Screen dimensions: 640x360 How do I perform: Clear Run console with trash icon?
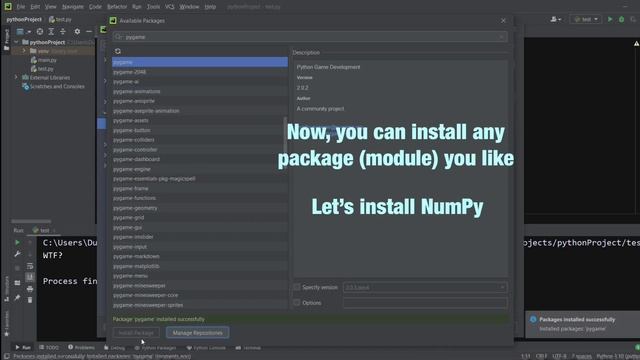(30, 300)
